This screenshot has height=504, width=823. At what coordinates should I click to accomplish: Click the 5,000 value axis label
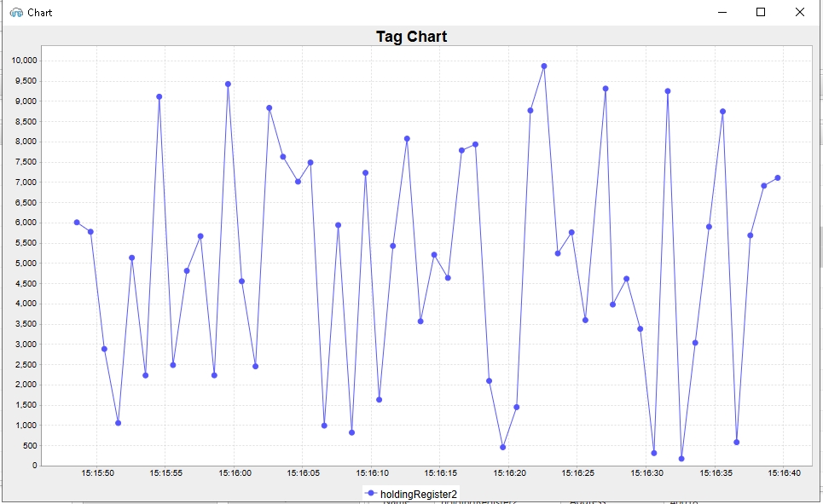click(26, 264)
